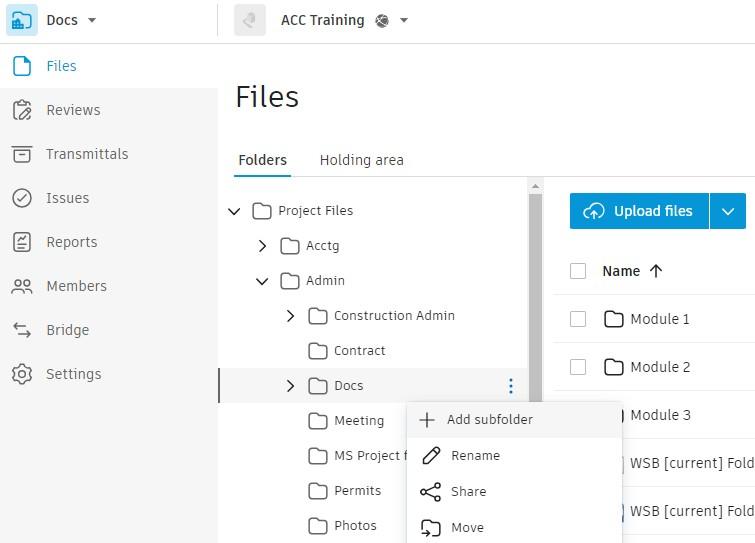Go to Issues via checkmark icon
Screen dimensions: 755x543
[22, 198]
